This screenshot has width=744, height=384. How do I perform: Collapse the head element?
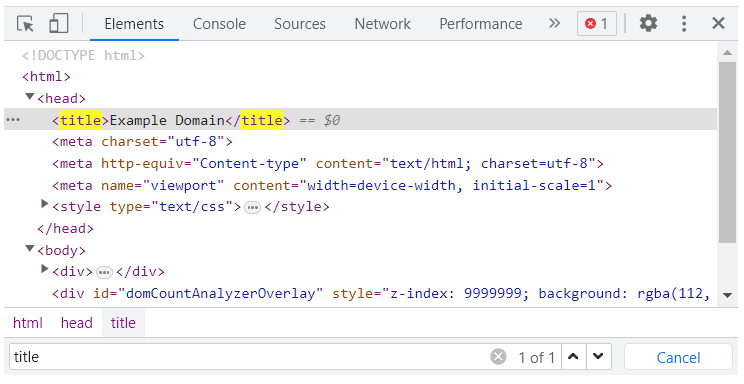[30, 97]
